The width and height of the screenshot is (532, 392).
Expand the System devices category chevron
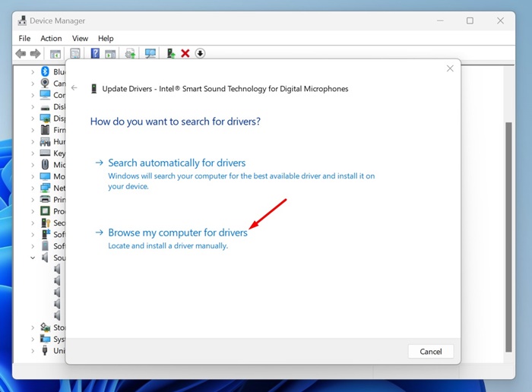pos(33,339)
